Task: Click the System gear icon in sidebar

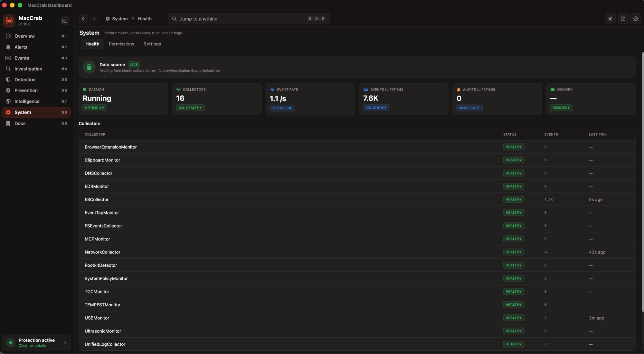Action: (x=8, y=112)
